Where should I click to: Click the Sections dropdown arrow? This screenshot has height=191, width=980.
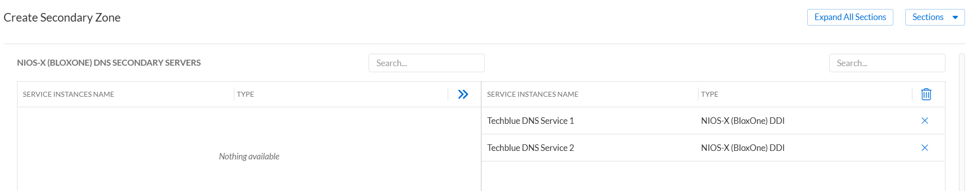955,18
